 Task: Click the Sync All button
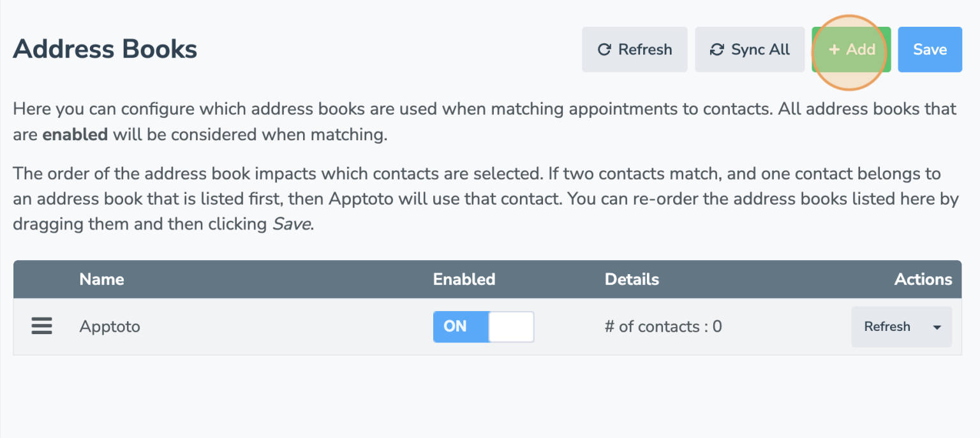(x=750, y=49)
